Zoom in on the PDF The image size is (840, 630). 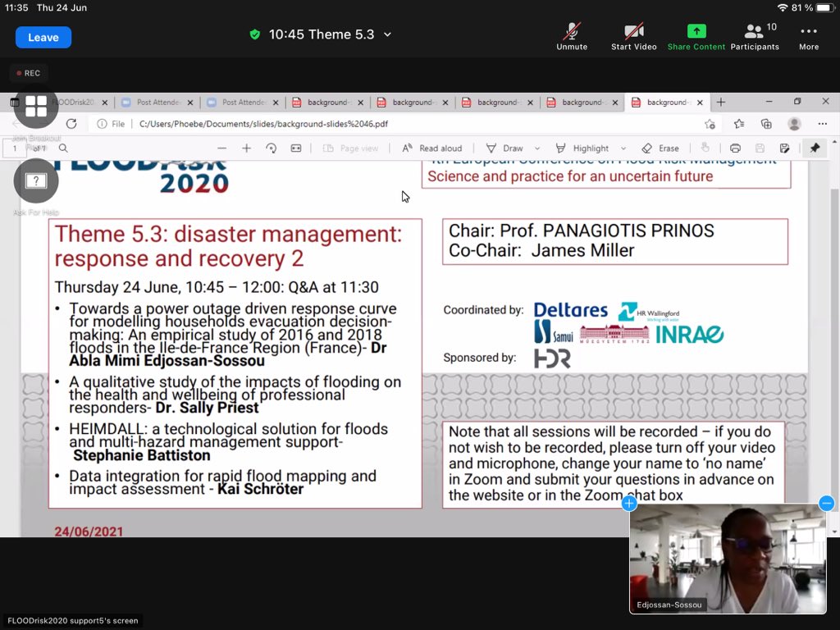246,148
